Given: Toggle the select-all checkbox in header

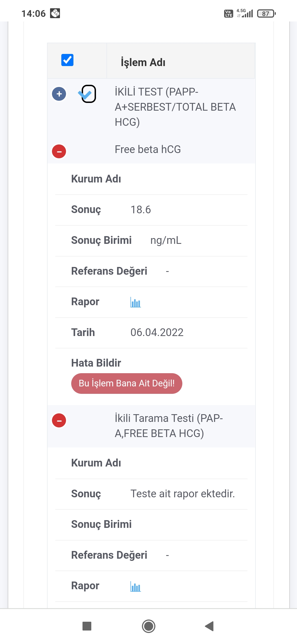Looking at the screenshot, I should pyautogui.click(x=67, y=60).
